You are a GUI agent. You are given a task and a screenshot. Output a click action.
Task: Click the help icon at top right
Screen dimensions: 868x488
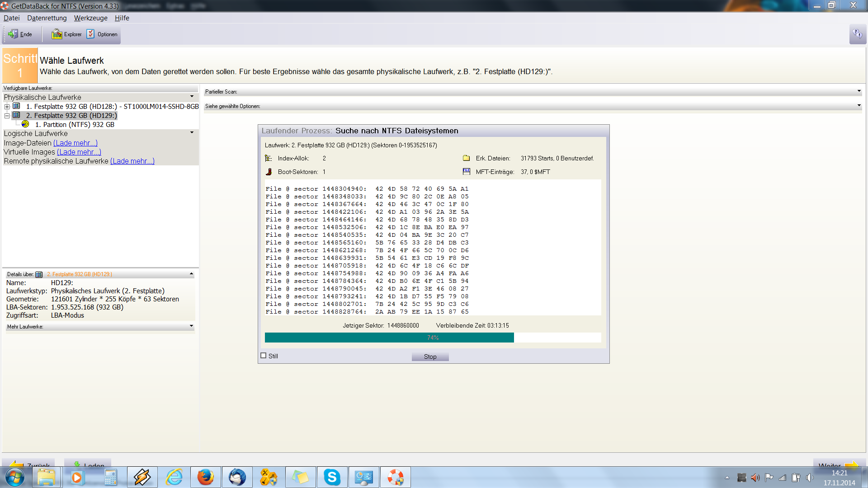(x=857, y=34)
